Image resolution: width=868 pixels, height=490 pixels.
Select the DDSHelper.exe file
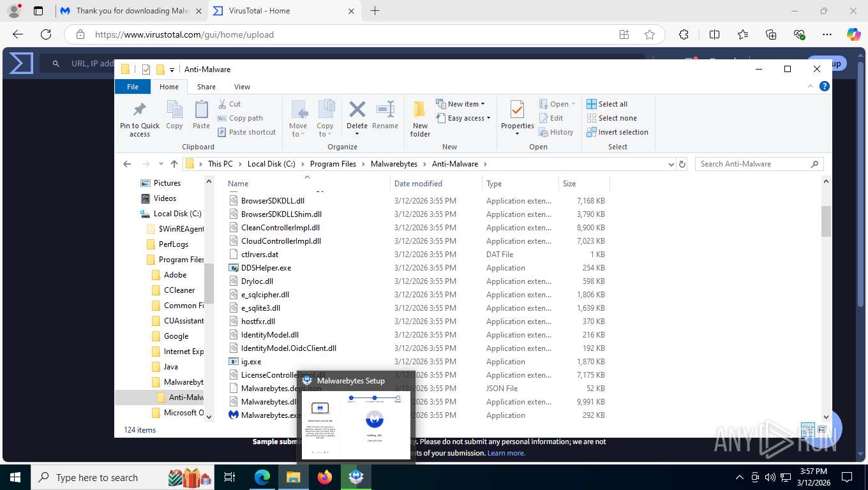266,268
